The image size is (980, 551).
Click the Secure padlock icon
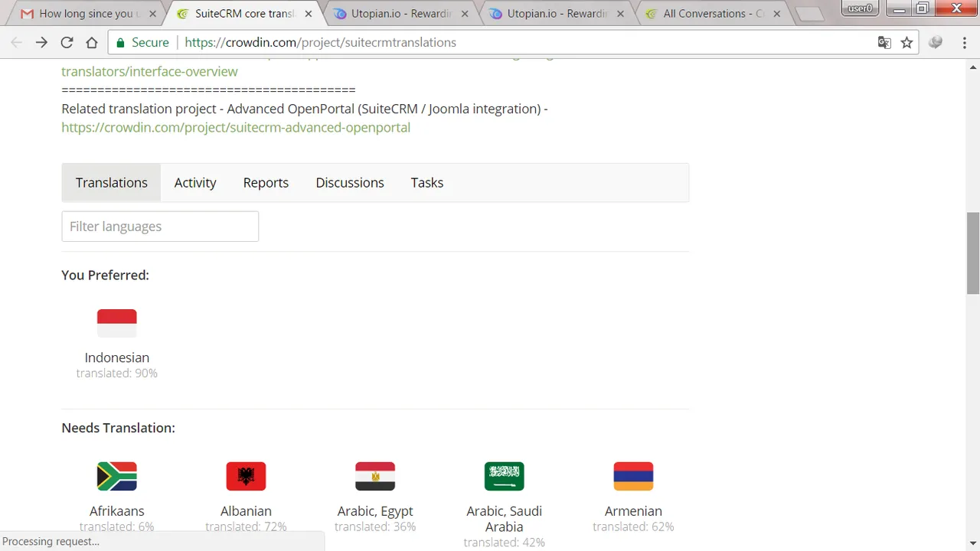click(x=120, y=43)
